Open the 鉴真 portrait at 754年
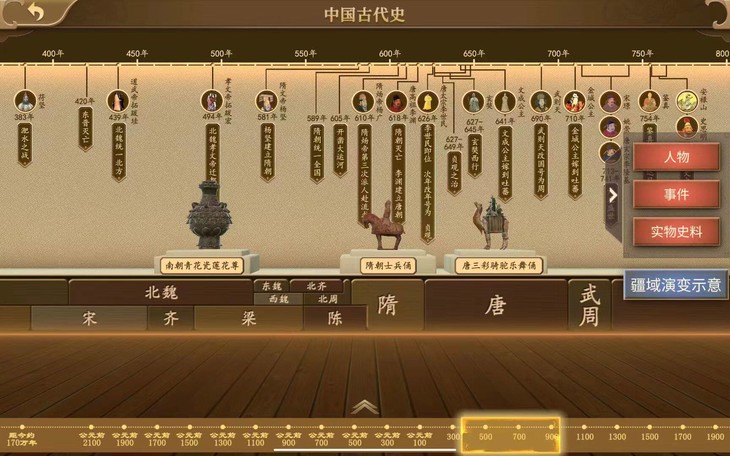This screenshot has height=456, width=730. point(649,102)
